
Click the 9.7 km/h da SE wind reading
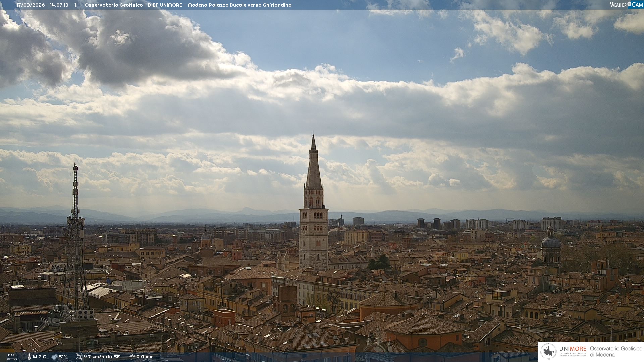click(102, 357)
